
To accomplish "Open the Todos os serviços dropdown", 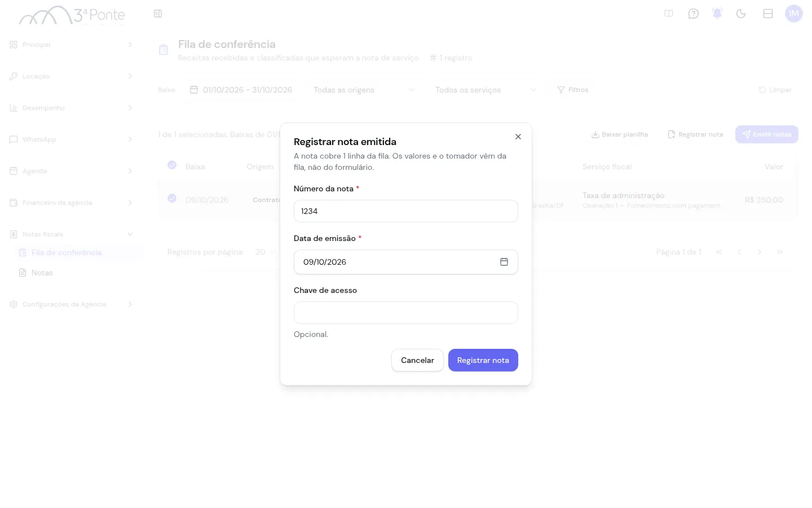I will [x=486, y=90].
